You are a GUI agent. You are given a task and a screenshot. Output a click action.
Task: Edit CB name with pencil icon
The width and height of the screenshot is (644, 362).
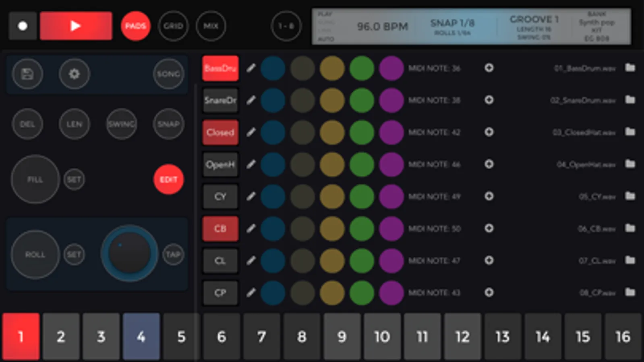tap(251, 228)
